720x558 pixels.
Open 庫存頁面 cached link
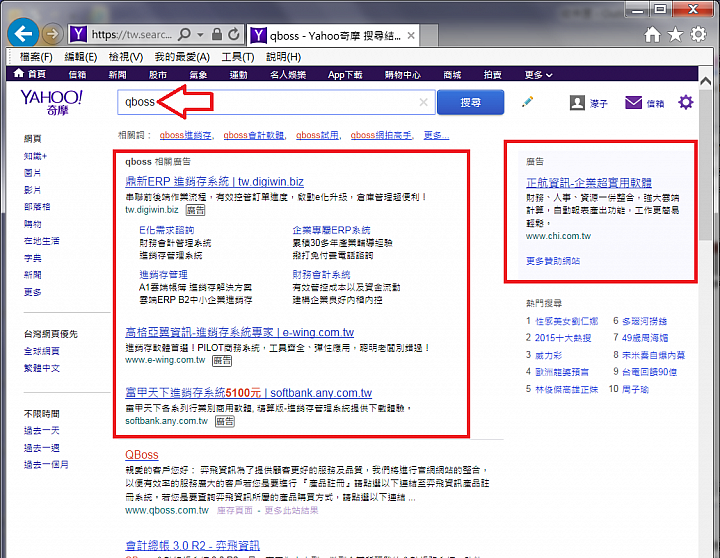[x=235, y=511]
